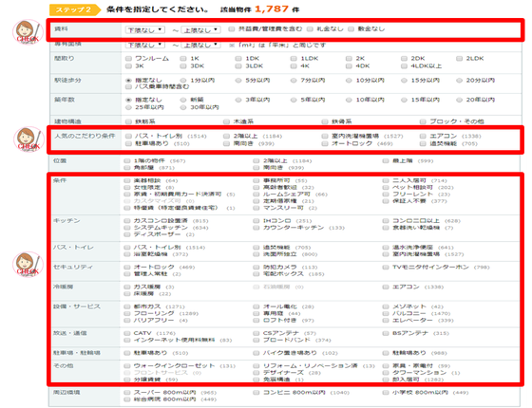Screen dimensions: 532x408
Task: Check the ルームシェア可 option
Action: pyautogui.click(x=256, y=195)
